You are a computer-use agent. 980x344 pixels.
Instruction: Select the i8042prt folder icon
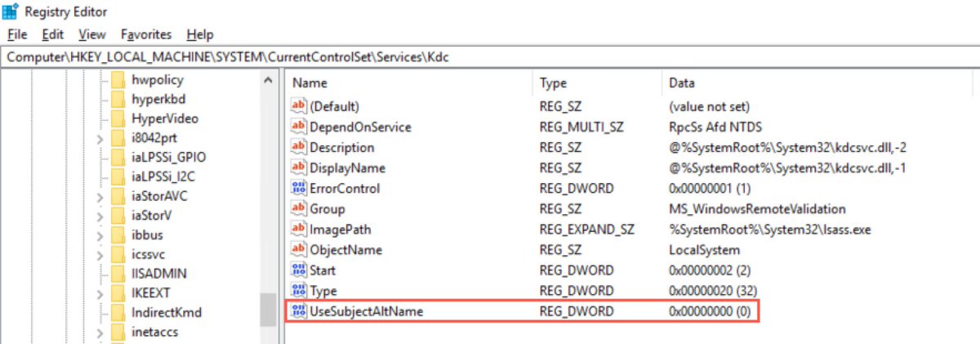pos(118,138)
